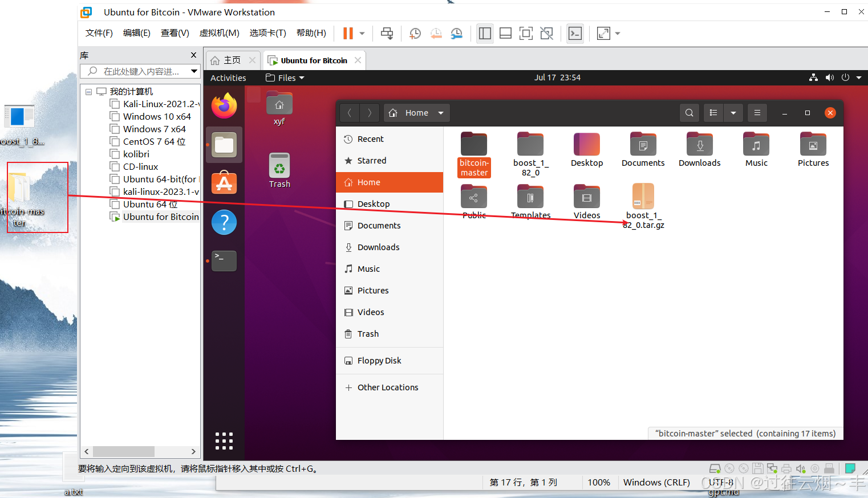Open the snapshot manager icon
This screenshot has width=868, height=498.
tap(457, 33)
